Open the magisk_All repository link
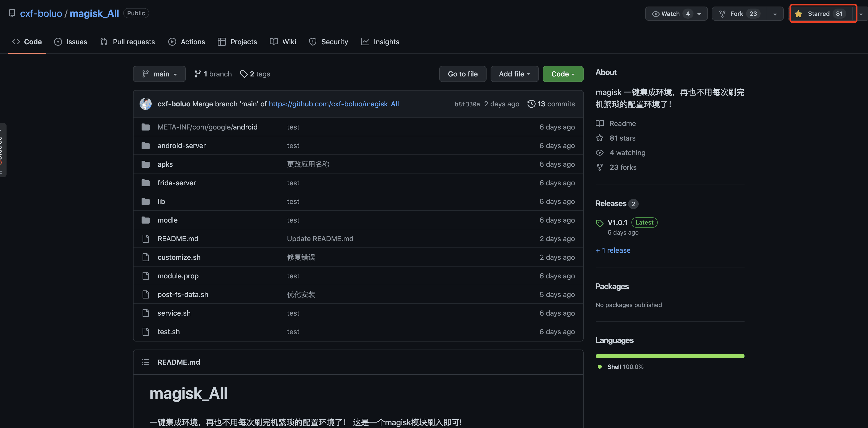The width and height of the screenshot is (868, 428). tap(94, 14)
